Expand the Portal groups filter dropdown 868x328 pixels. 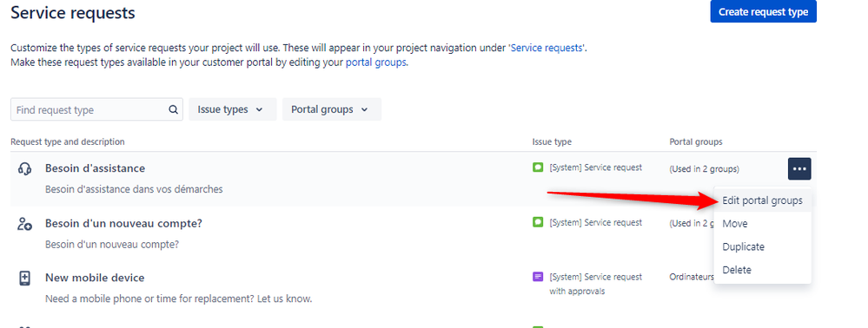pos(332,109)
